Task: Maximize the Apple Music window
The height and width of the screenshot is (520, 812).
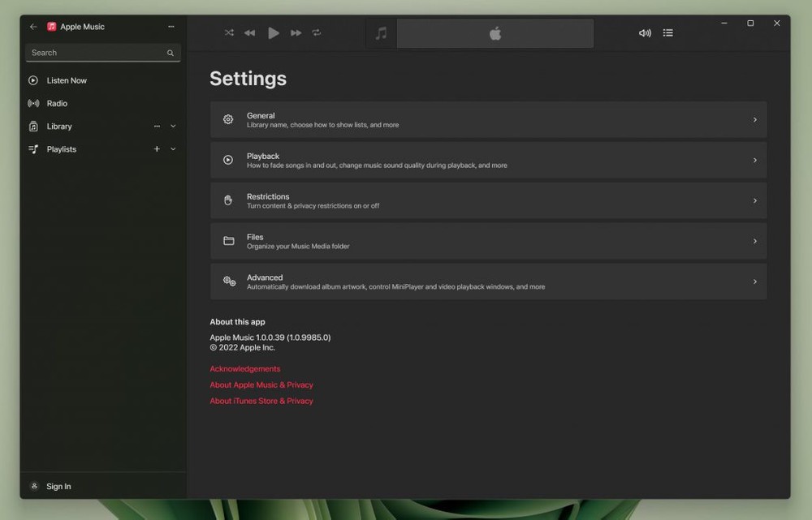Action: [x=750, y=24]
